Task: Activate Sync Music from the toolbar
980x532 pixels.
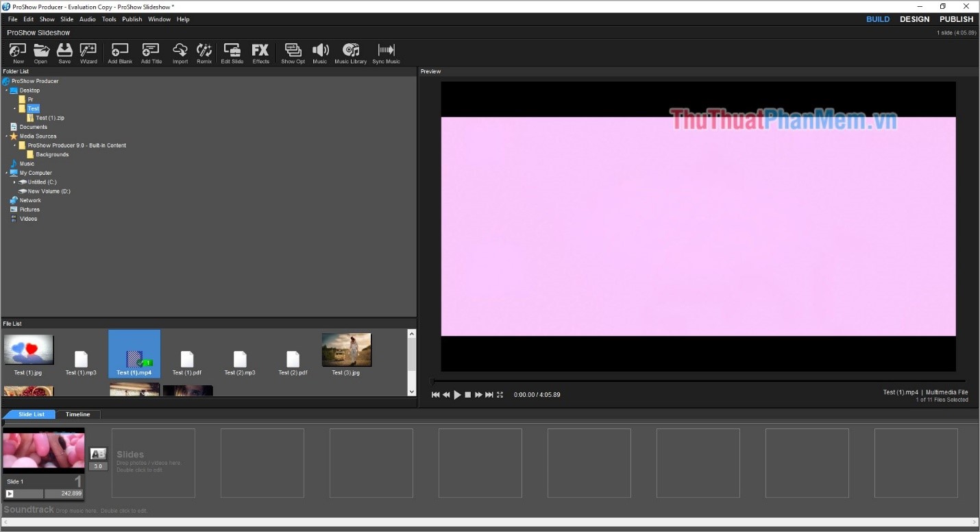Action: (x=386, y=53)
